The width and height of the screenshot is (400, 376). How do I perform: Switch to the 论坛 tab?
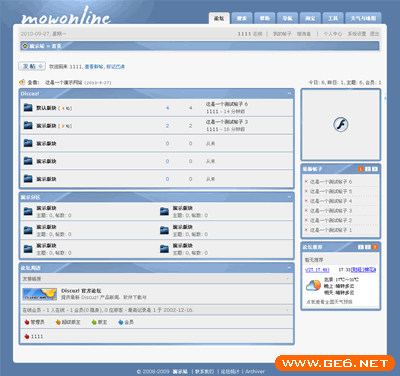pos(219,18)
